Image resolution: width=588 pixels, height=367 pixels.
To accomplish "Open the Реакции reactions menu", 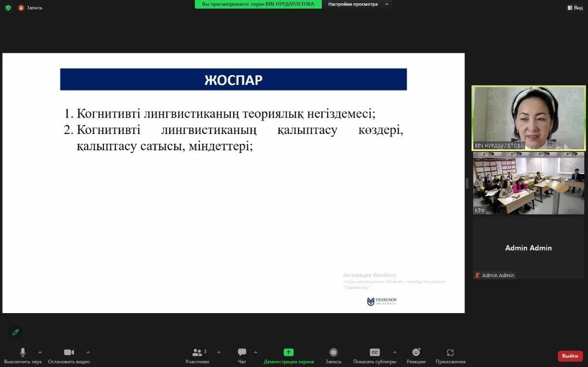I will tap(416, 356).
